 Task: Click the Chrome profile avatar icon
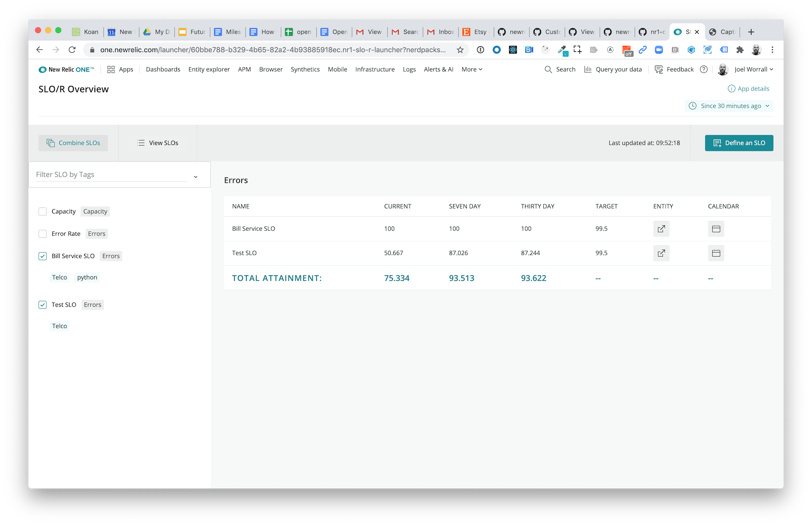click(x=756, y=50)
